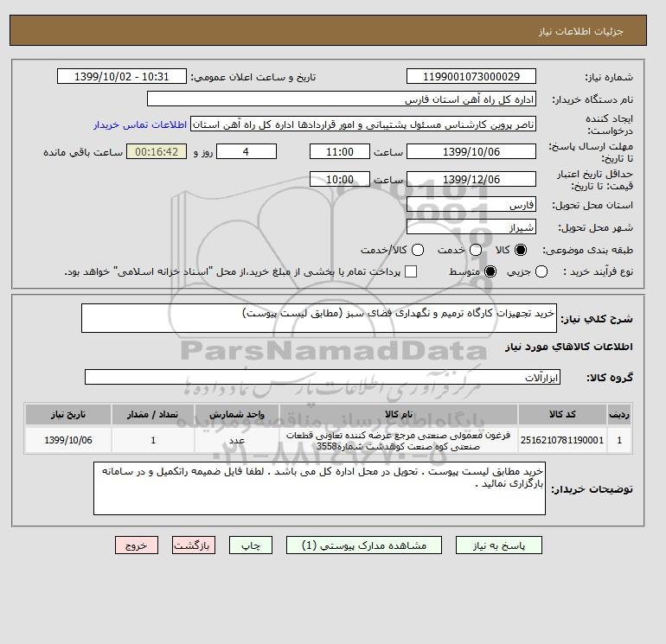666x644 pixels.
Task: Click the چاپ print button
Action: 251,545
